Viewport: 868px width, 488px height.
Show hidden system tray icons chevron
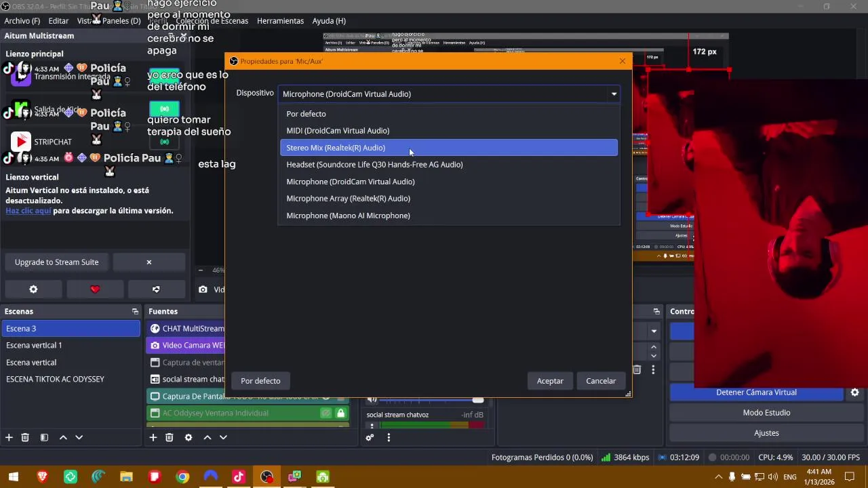point(719,477)
